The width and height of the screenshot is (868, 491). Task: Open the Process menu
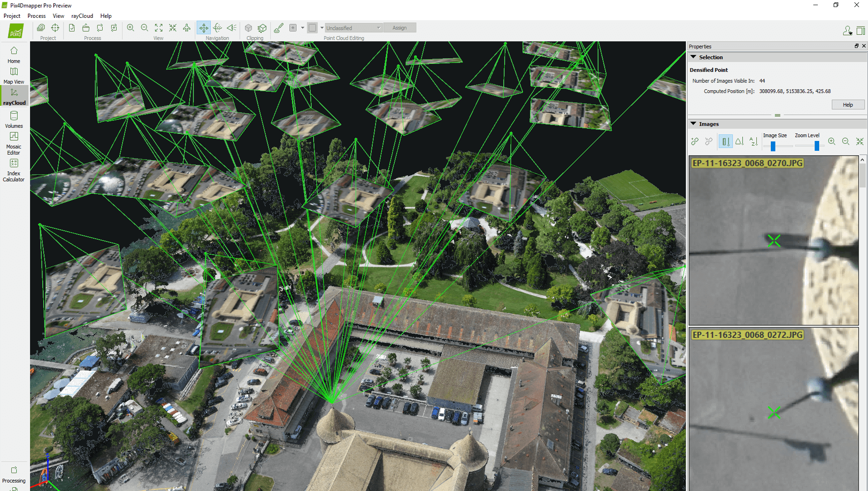(36, 16)
